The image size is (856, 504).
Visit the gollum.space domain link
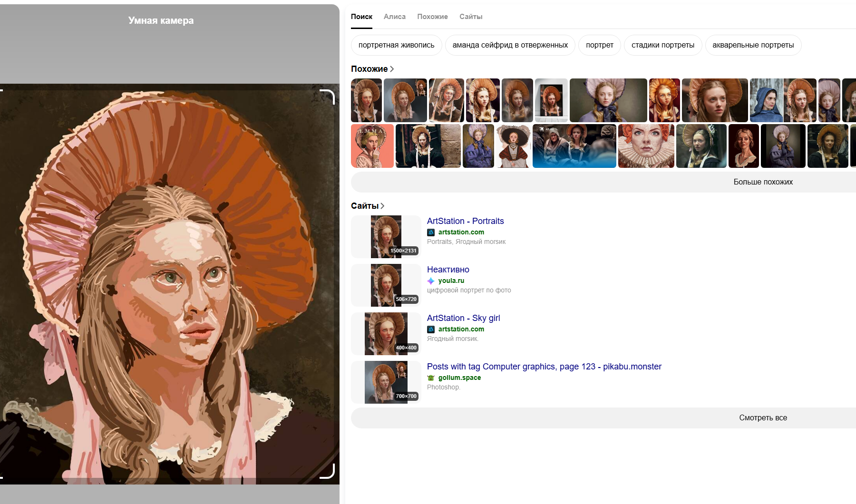pos(459,378)
